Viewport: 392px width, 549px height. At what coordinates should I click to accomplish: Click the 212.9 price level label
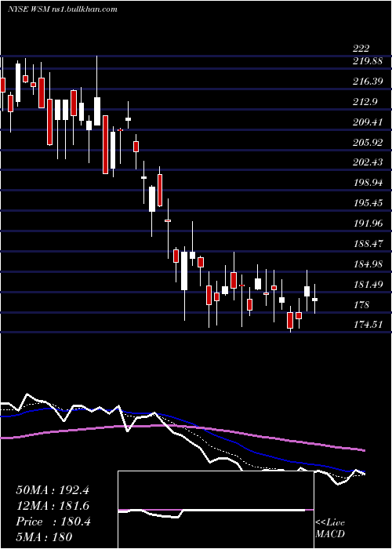point(365,102)
